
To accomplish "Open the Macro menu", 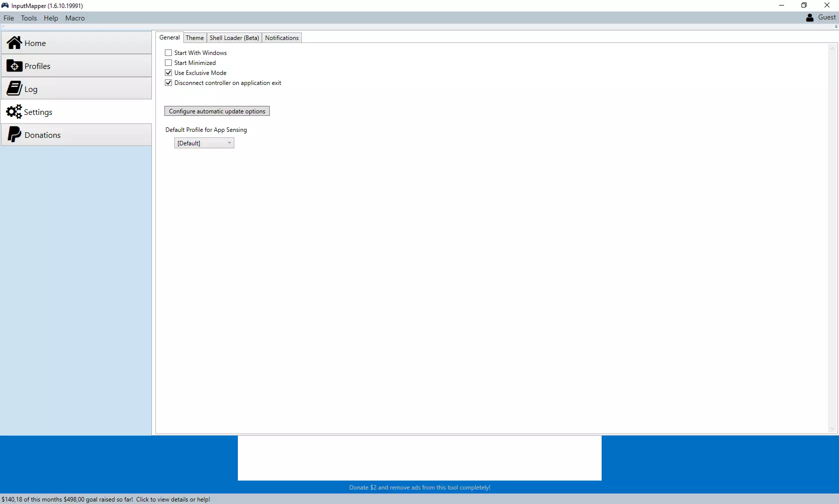I will tap(75, 18).
